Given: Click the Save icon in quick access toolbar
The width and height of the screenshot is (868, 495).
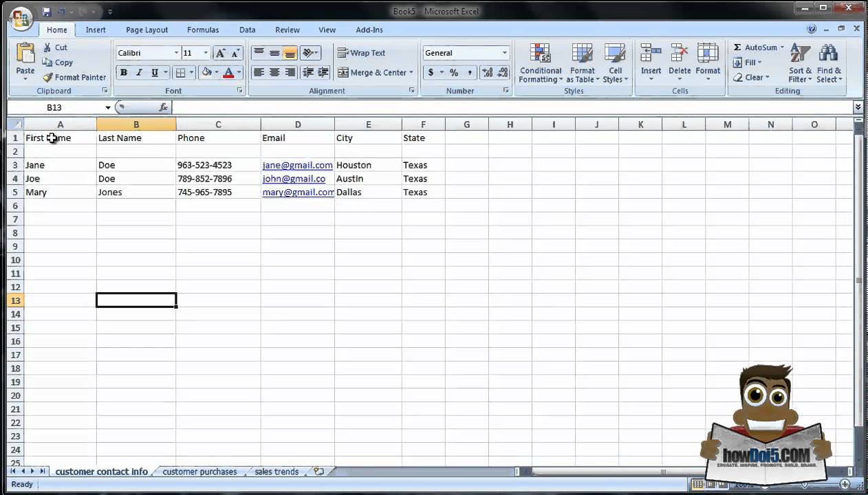Looking at the screenshot, I should [47, 11].
